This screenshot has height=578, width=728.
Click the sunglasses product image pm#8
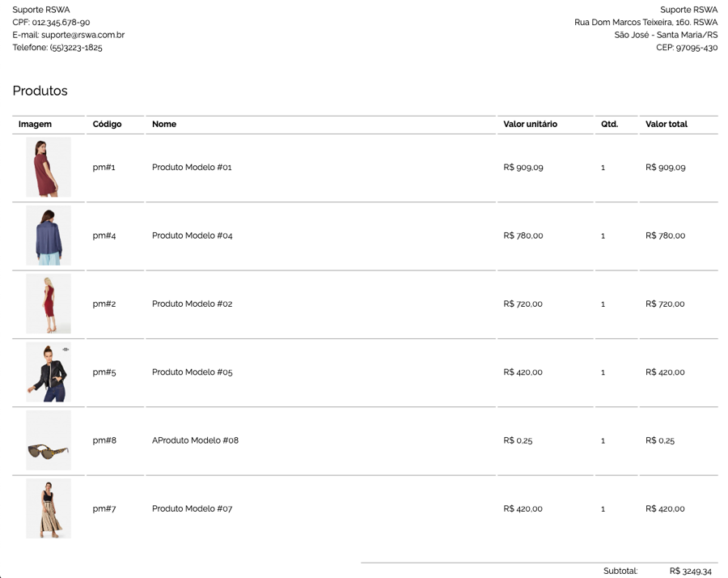point(49,441)
